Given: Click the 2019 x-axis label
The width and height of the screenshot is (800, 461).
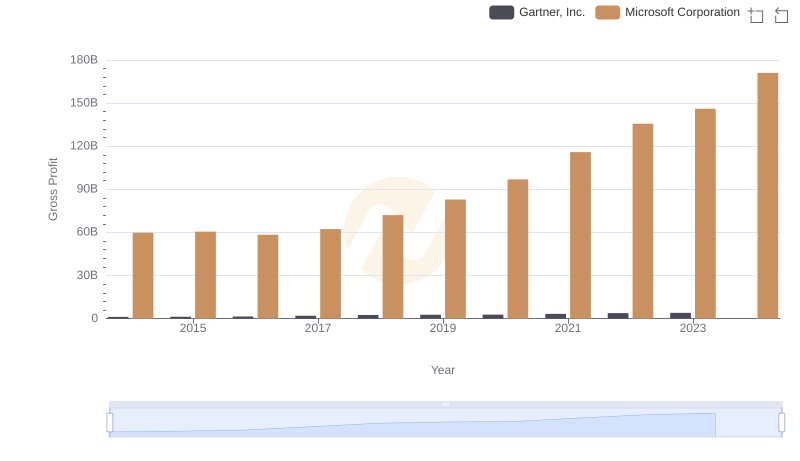Looking at the screenshot, I should [x=443, y=328].
